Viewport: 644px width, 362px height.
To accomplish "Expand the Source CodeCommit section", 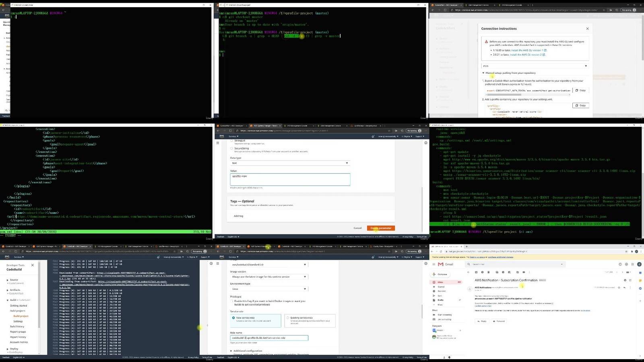I will tap(7, 280).
